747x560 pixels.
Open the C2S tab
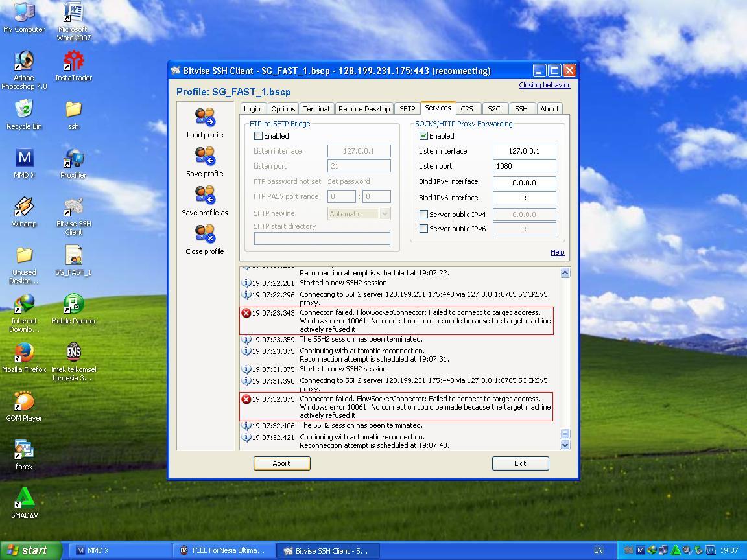(x=467, y=109)
